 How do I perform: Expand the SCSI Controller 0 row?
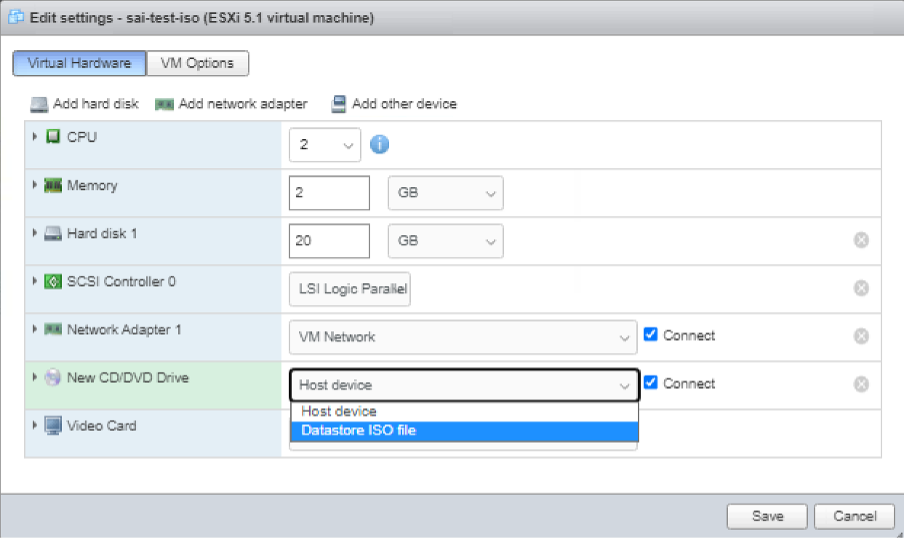tap(35, 281)
